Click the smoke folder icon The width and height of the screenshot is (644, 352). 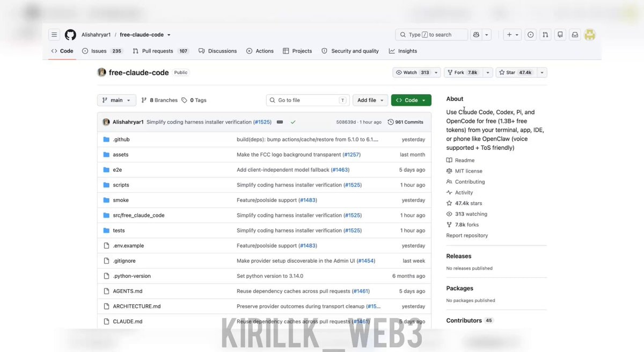(x=106, y=200)
